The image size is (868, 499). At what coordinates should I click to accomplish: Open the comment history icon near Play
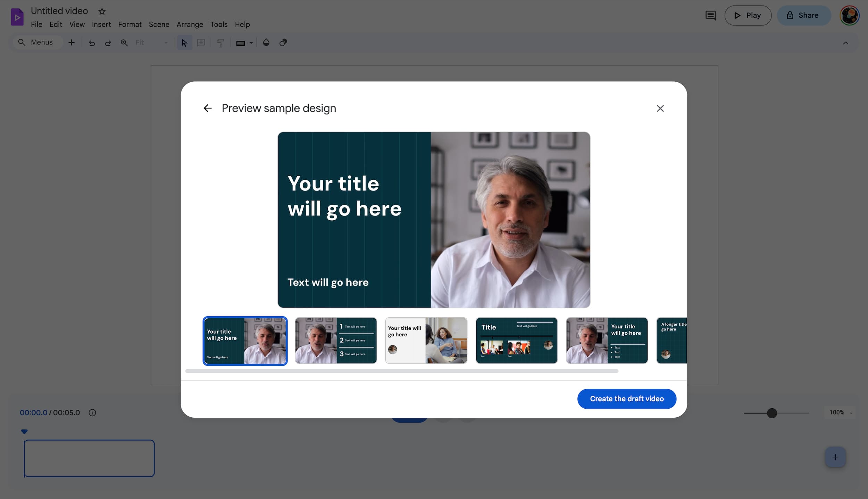click(711, 15)
